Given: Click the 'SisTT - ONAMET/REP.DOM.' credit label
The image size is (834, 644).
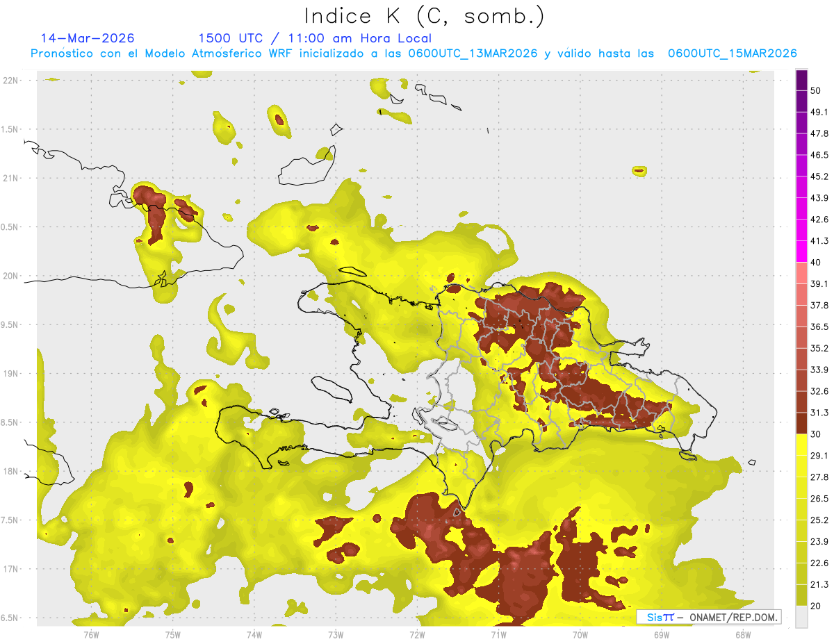Looking at the screenshot, I should point(708,617).
